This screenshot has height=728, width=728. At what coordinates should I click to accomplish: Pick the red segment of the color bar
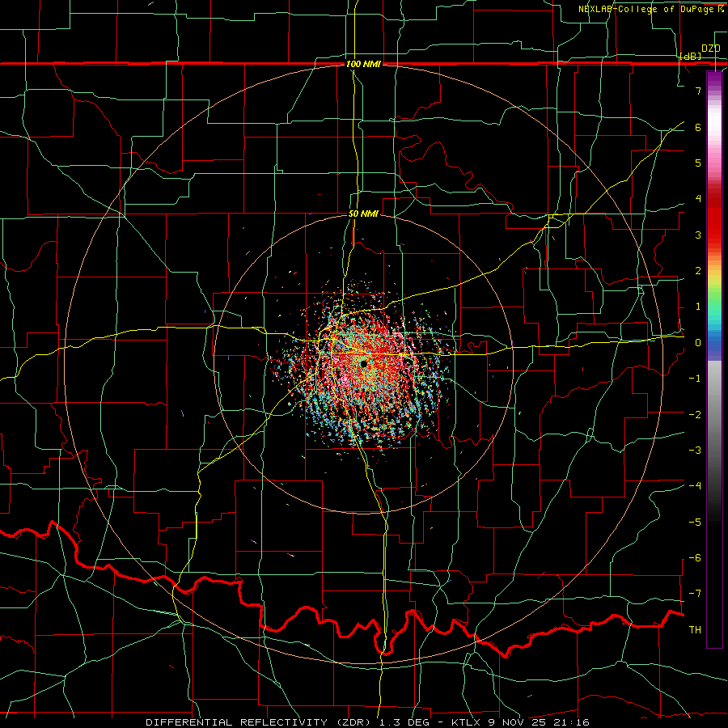tap(714, 218)
